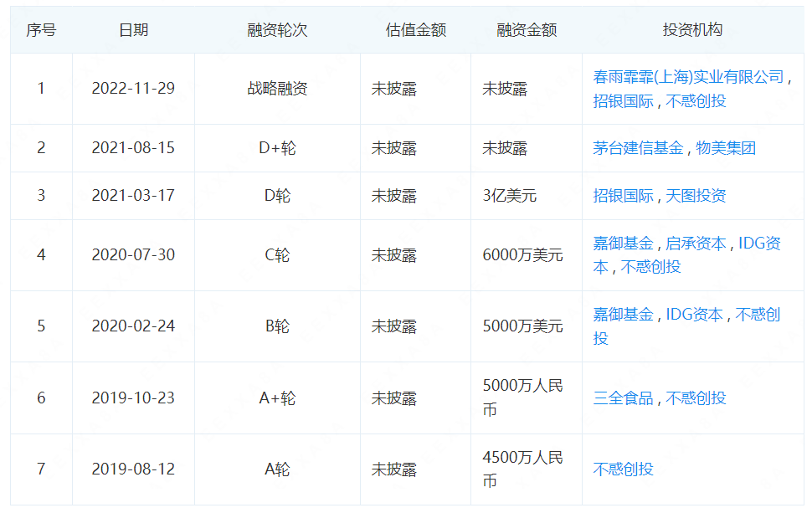Select the date 2021-08-15
This screenshot has height=513, width=812.
pyautogui.click(x=133, y=148)
